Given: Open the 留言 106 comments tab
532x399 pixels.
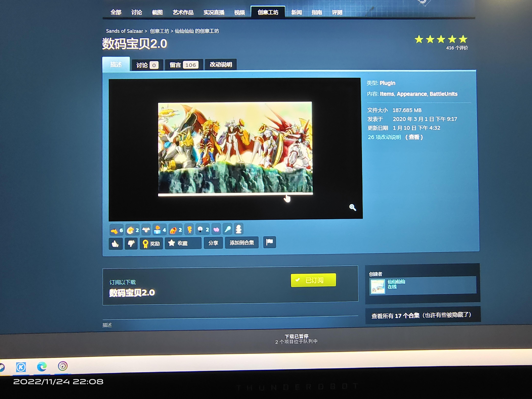Looking at the screenshot, I should point(184,65).
